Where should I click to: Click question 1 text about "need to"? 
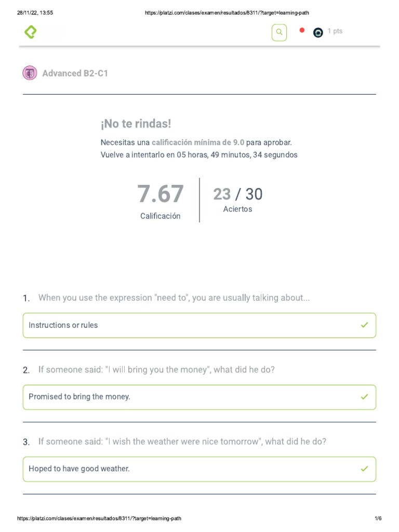pyautogui.click(x=174, y=298)
